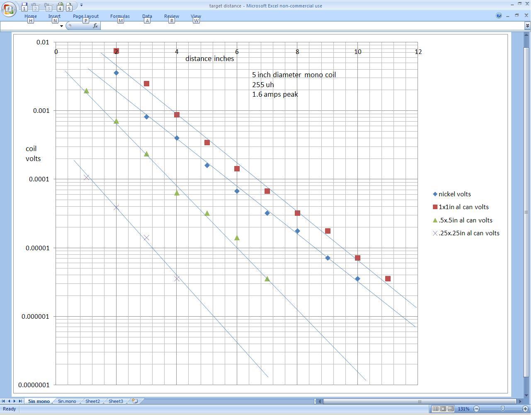Select '.25x.25in al can volts' legend entry
This screenshot has height=415, width=532.
466,233
